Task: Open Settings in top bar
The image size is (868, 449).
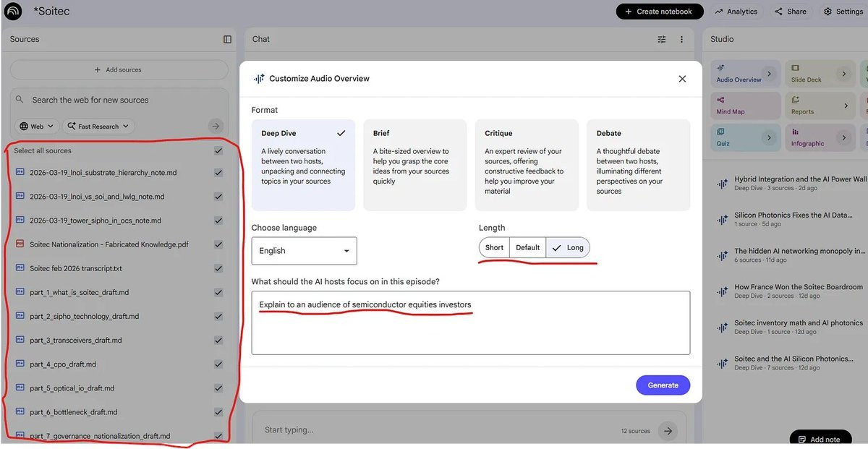Action: coord(843,12)
